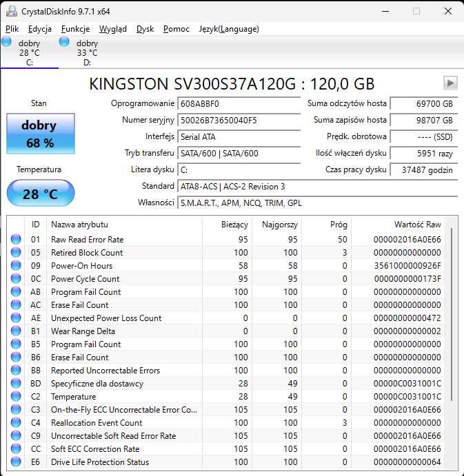This screenshot has width=464, height=476.
Task: Click the status icon for Temperature attribute
Action: tap(16, 396)
